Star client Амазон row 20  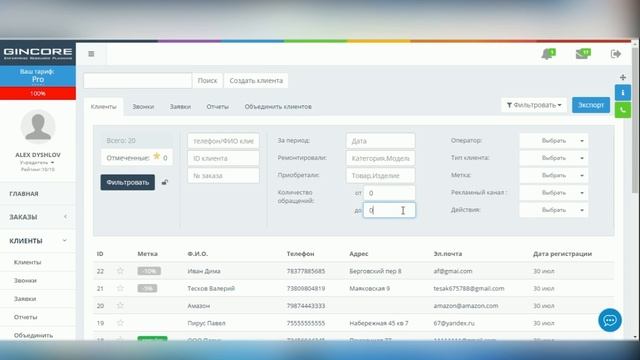pos(120,305)
